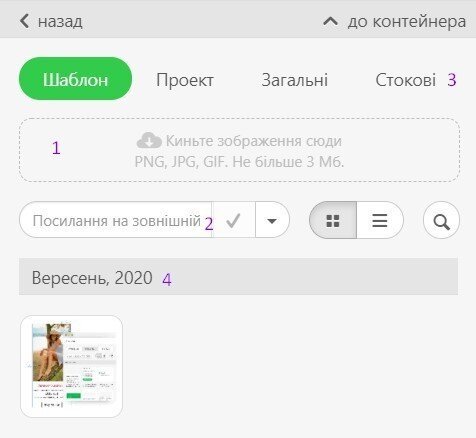
Task: Select the Шаблон tab
Action: (x=75, y=79)
